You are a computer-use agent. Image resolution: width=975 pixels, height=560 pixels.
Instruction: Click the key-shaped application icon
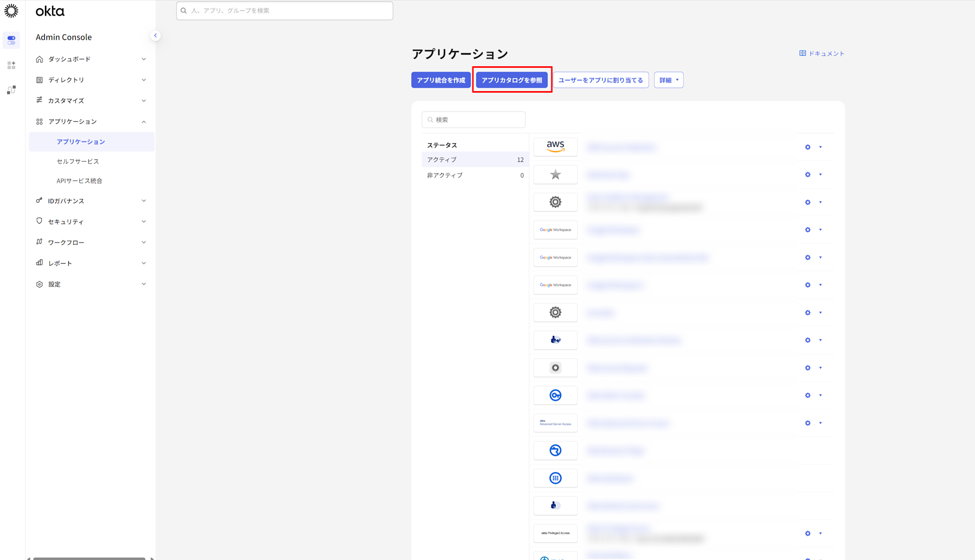click(555, 395)
